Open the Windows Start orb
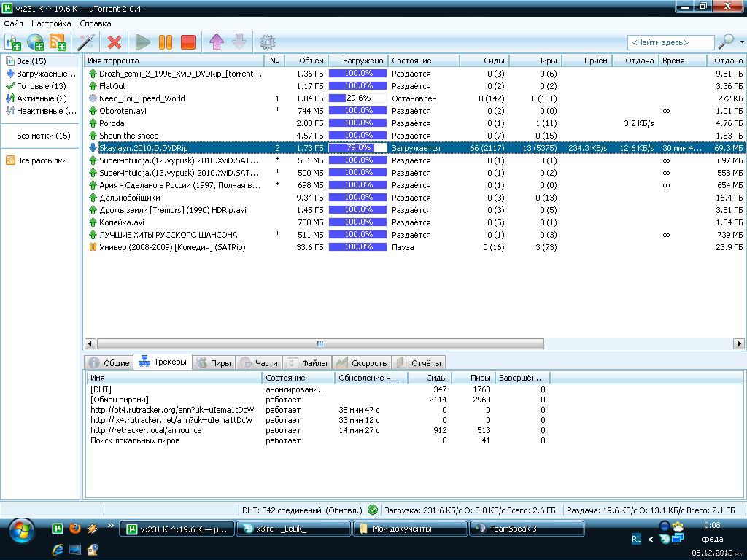 click(20, 532)
